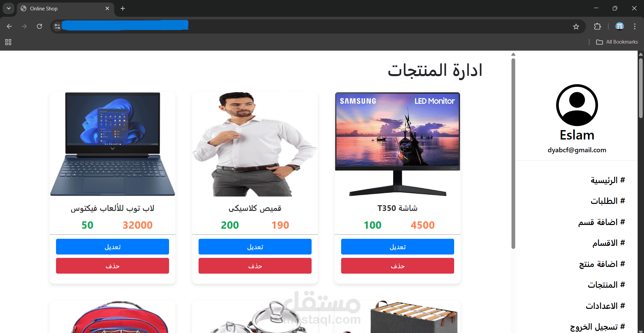The width and height of the screenshot is (644, 333).
Task: Reload the page with refresh icon
Action: [x=39, y=26]
